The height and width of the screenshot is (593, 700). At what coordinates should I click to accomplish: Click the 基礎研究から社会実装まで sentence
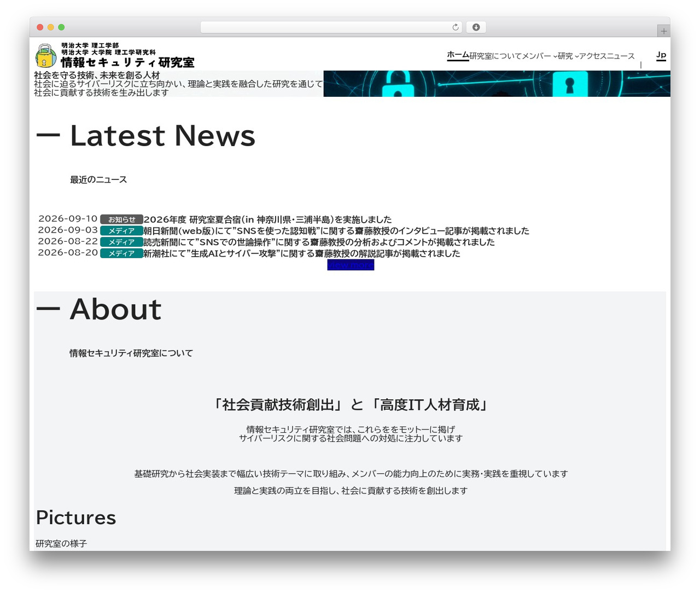(351, 474)
